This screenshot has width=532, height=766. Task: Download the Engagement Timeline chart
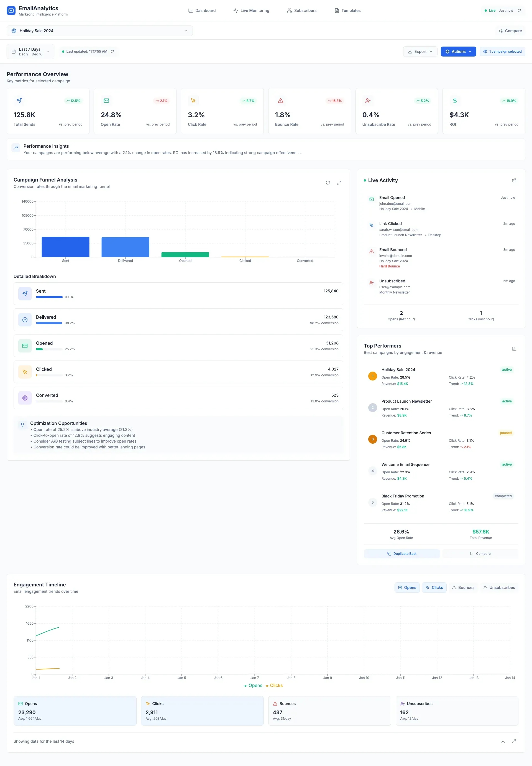[502, 741]
